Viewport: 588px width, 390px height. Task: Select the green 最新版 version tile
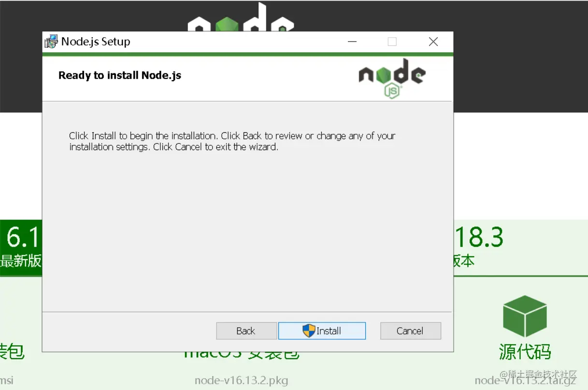pyautogui.click(x=21, y=248)
